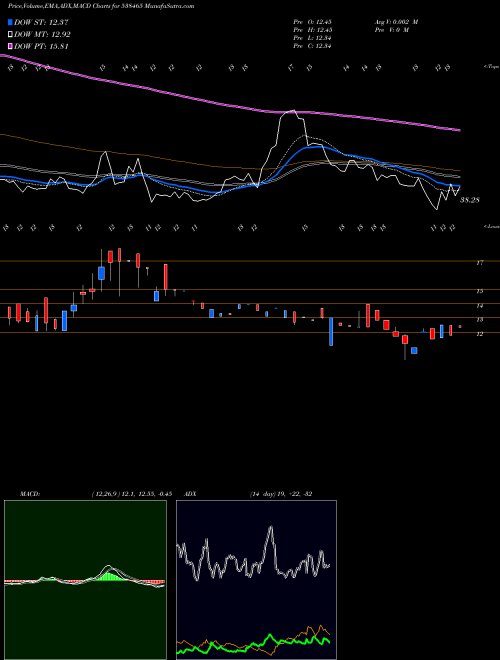The height and width of the screenshot is (660, 500).
Task: Click the price level label 12
Action: 479,334
